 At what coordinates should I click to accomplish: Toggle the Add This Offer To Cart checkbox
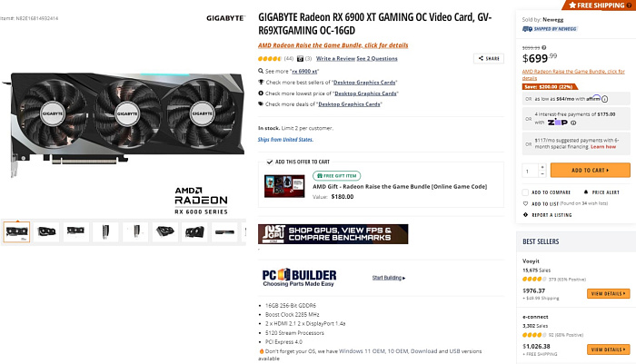pyautogui.click(x=270, y=162)
